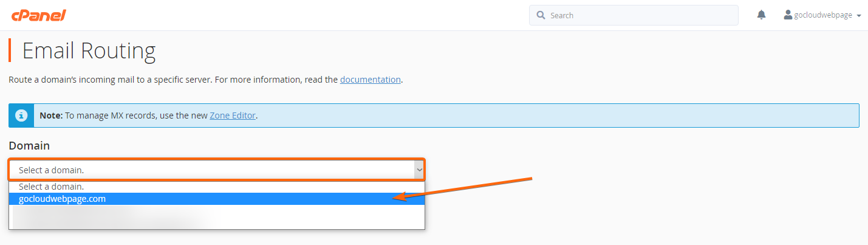Click the cPanel logo

(38, 15)
